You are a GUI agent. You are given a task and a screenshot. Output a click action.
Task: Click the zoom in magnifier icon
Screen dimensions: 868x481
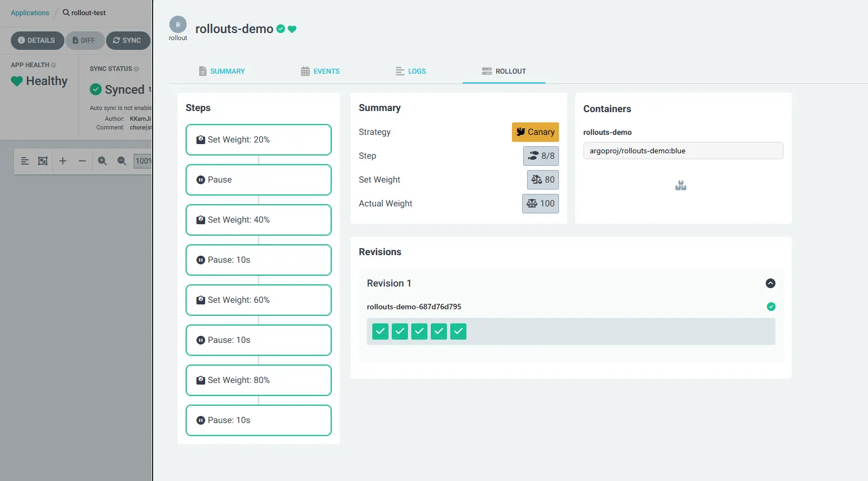click(x=102, y=161)
